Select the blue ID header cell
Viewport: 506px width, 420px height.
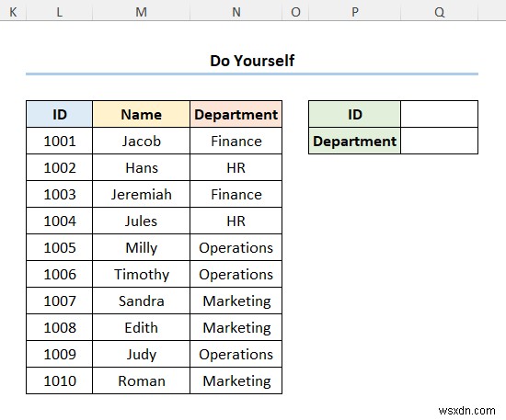click(x=60, y=114)
